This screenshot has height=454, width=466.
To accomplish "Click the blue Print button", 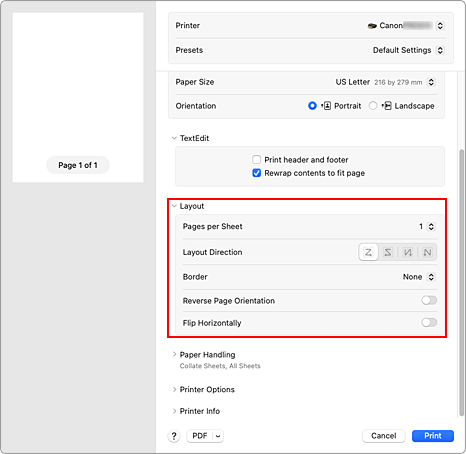I will (x=433, y=436).
